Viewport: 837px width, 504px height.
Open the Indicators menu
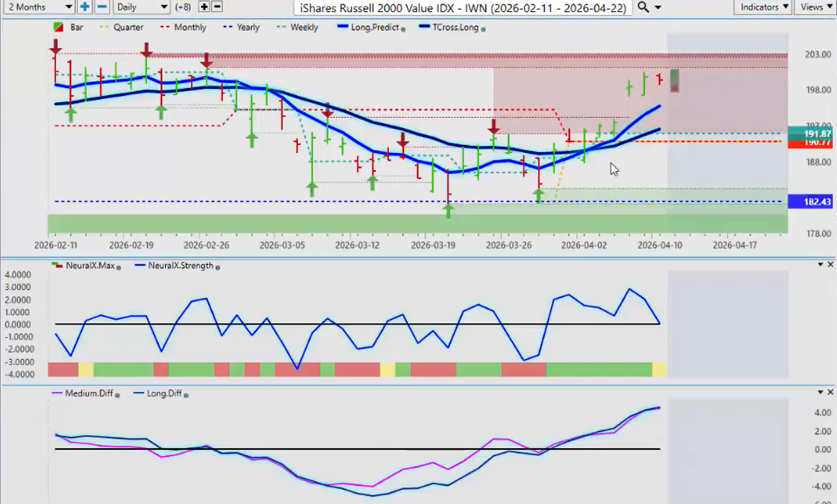763,7
